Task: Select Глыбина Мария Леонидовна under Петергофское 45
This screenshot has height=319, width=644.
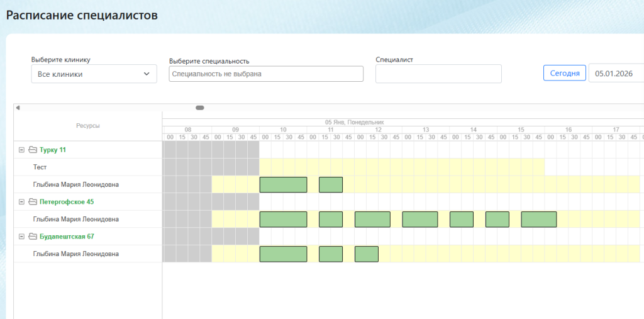Action: coord(75,219)
